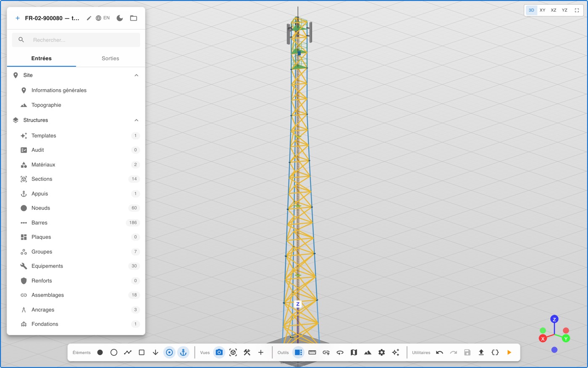Toggle the camera view button
The image size is (588, 368).
[219, 352]
